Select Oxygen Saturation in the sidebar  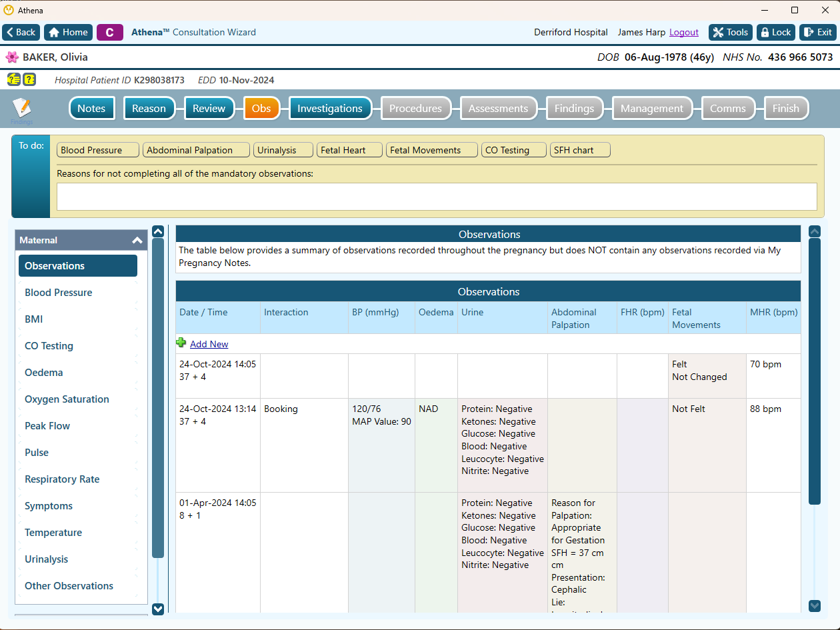[x=78, y=399]
